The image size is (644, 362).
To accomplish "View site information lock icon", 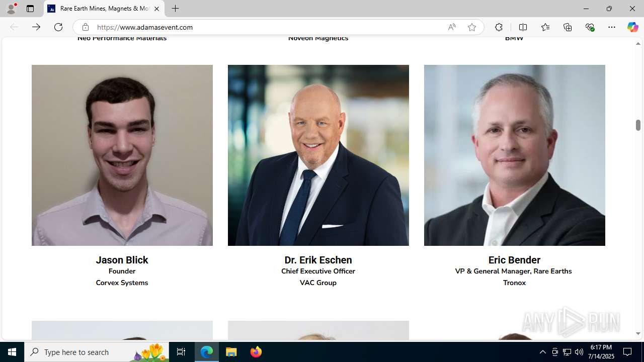I will tap(86, 27).
